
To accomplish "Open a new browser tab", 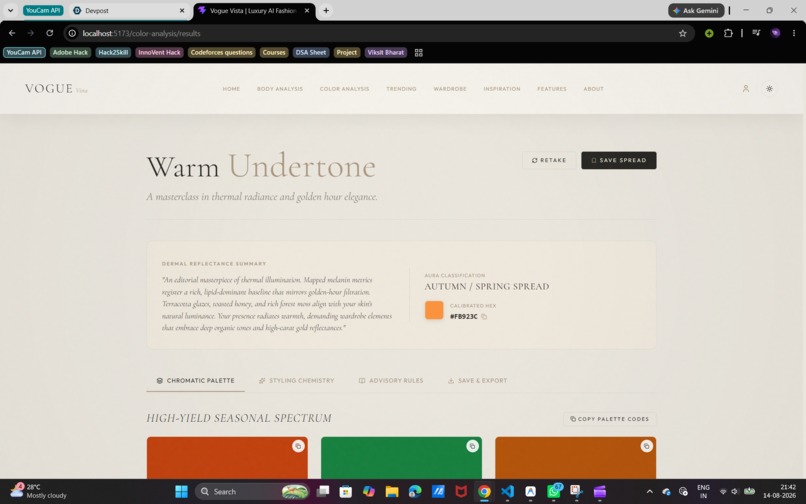I will pos(326,10).
